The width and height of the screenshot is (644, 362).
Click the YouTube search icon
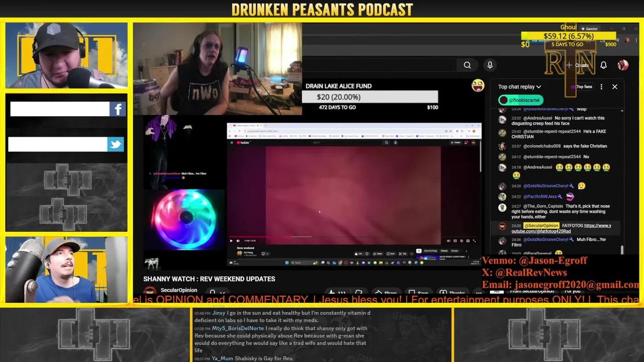(x=467, y=65)
